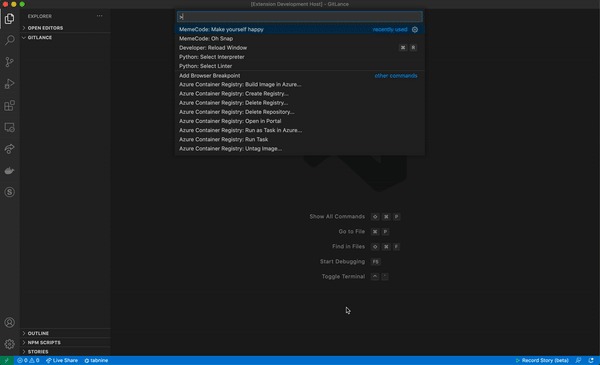Open the Manage gear icon in activity bar
The width and height of the screenshot is (600, 365).
point(10,344)
